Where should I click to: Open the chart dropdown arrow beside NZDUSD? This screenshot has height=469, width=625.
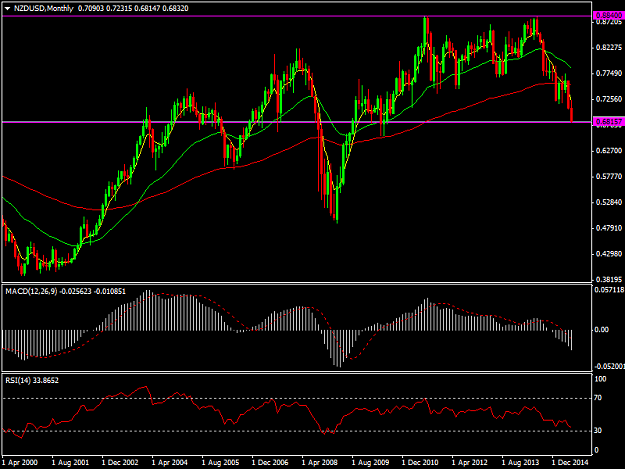pos(8,8)
